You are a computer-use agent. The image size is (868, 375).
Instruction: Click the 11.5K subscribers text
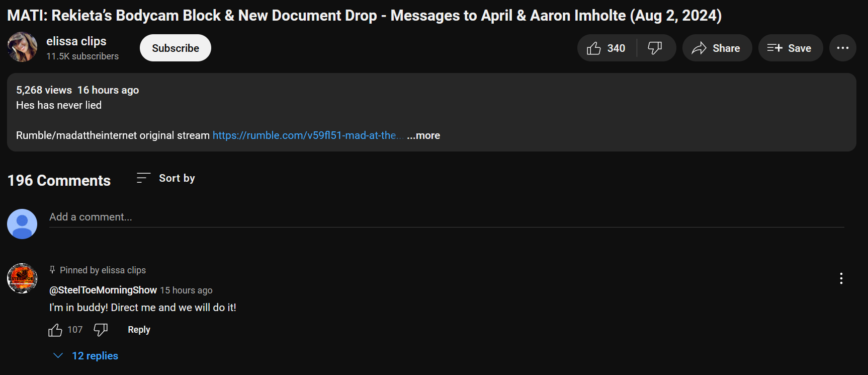click(82, 56)
